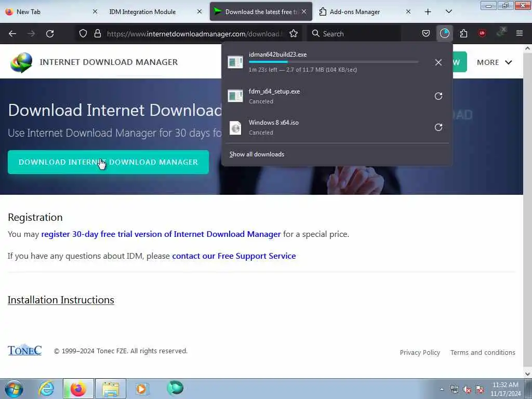This screenshot has height=399, width=532.
Task: Retry the Windows 8 x64.iso download
Action: (x=438, y=127)
